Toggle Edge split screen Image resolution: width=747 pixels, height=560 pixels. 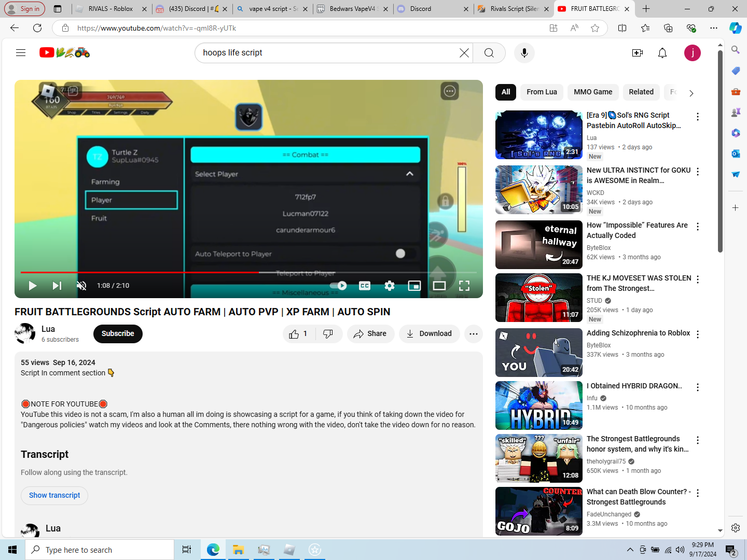[x=622, y=28]
